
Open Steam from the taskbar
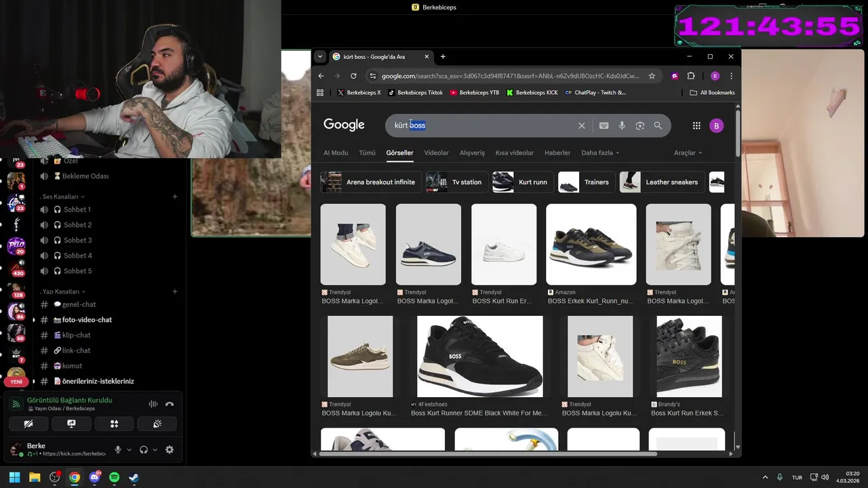[134, 477]
